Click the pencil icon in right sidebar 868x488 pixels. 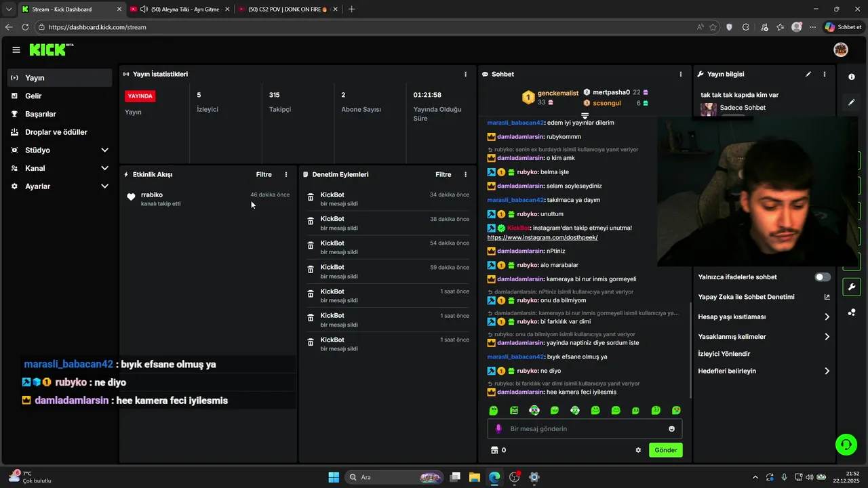coord(852,102)
